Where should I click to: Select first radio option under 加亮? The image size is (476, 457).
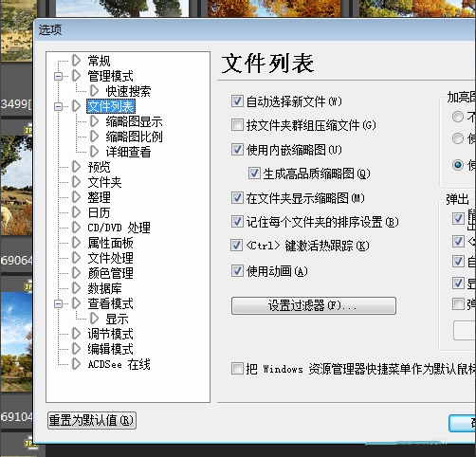coord(458,117)
